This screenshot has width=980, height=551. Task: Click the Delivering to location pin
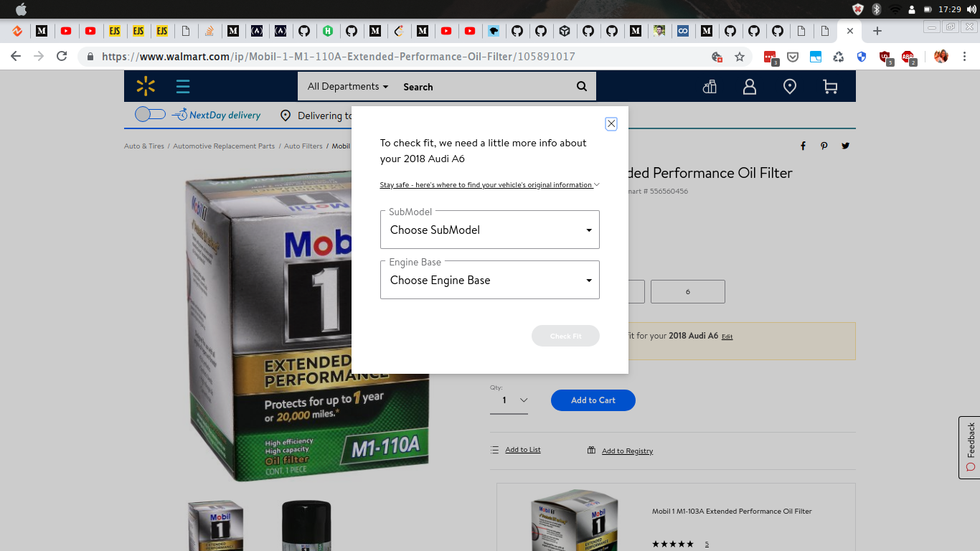coord(286,116)
